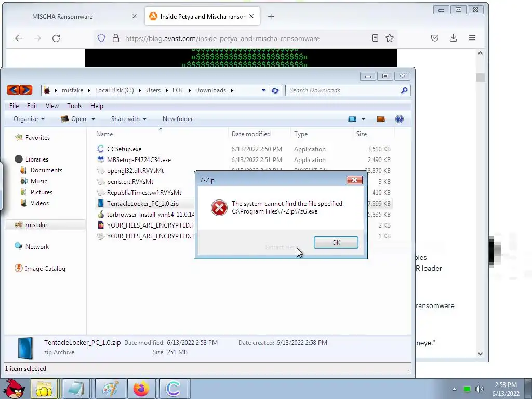Close the MISCHA Ransomware tab
Viewport: 532px width, 399px height.
click(x=135, y=16)
